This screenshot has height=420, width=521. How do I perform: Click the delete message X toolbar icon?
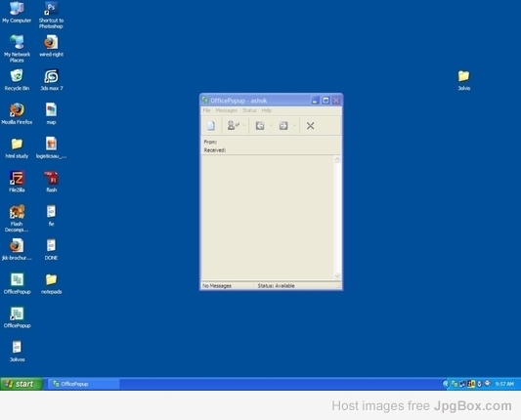(x=310, y=126)
